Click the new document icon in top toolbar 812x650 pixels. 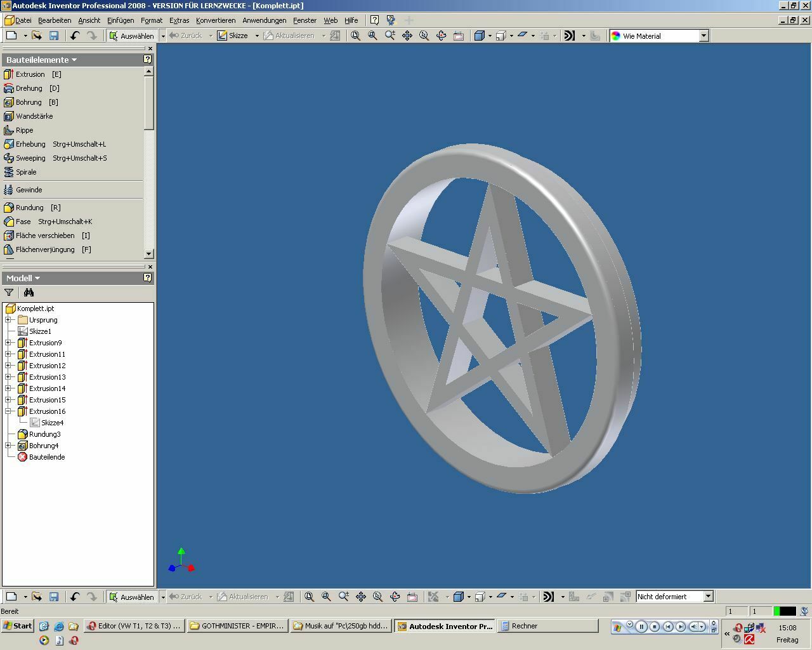coord(11,36)
